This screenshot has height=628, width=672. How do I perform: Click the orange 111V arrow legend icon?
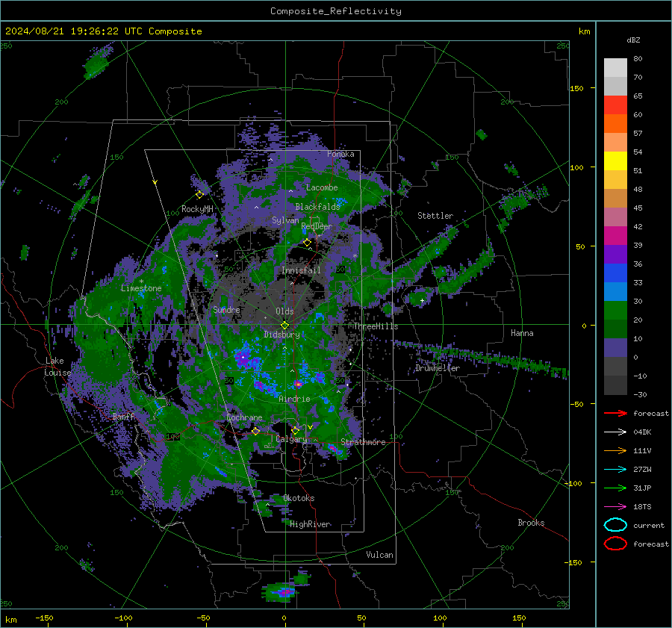point(615,450)
